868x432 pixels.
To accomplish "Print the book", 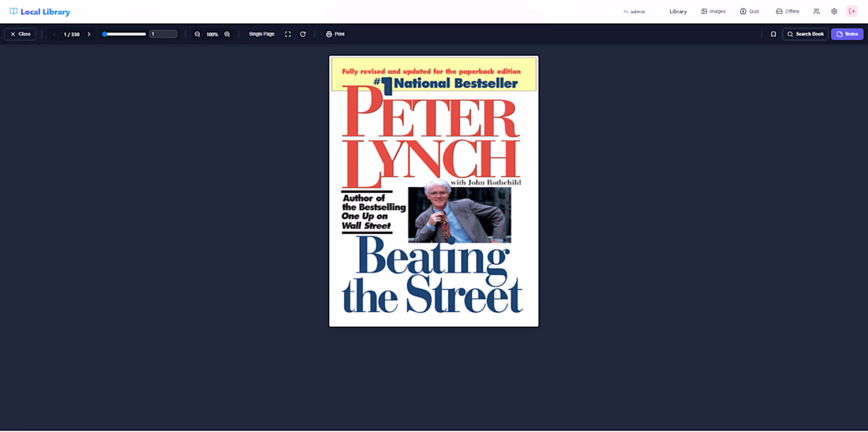I will pos(335,34).
